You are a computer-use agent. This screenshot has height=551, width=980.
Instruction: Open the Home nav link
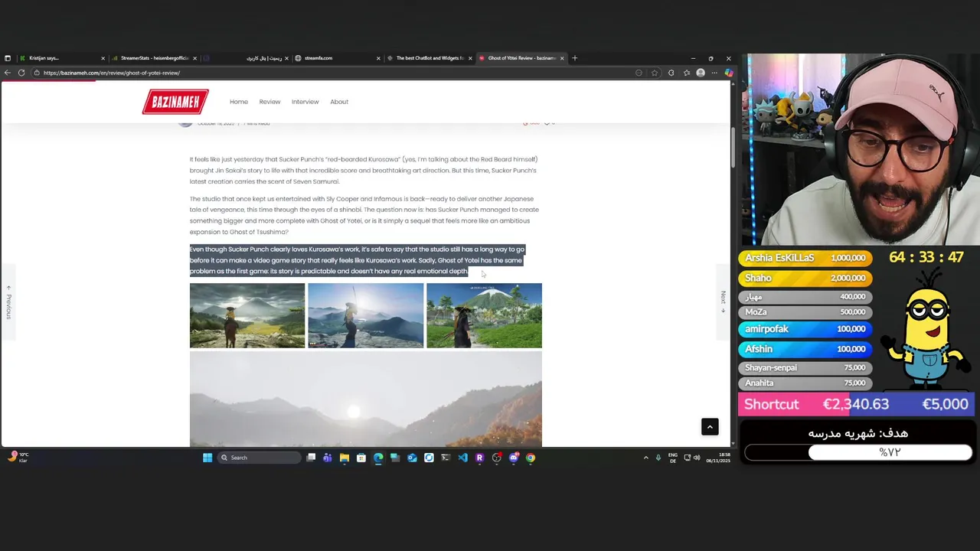click(x=239, y=102)
